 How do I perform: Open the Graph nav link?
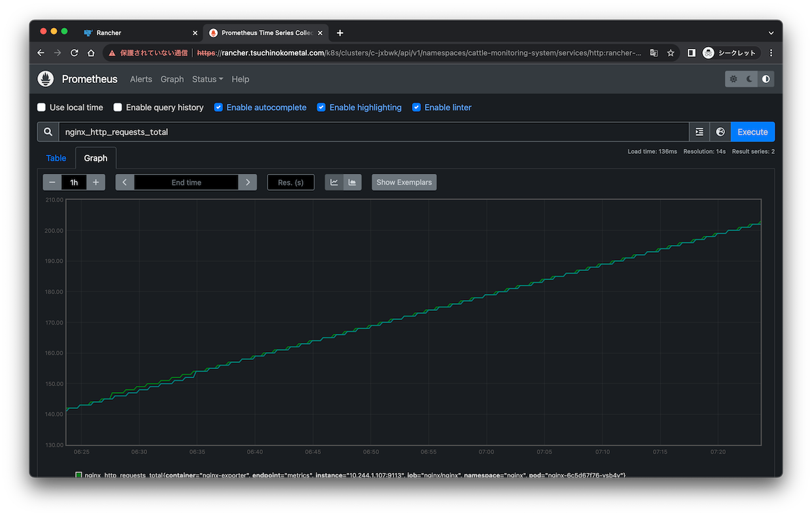point(172,79)
